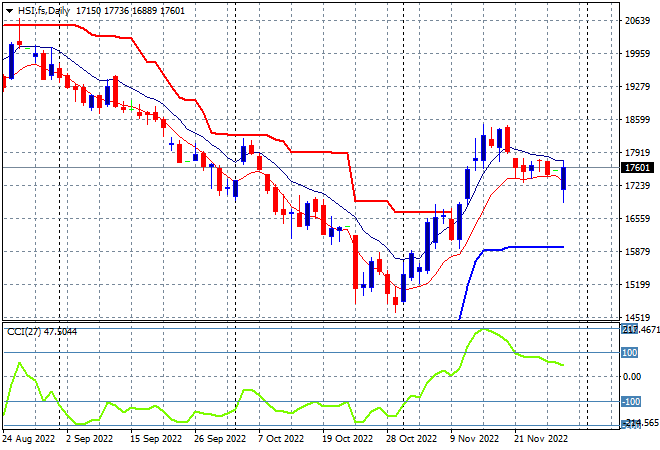The width and height of the screenshot is (660, 450).
Task: Click the 19959 price axis label
Action: pos(637,53)
